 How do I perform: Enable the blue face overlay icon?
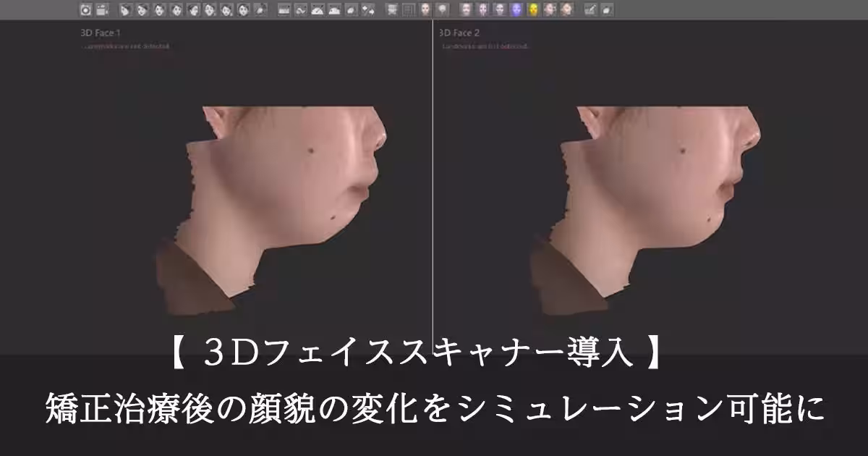click(x=516, y=9)
